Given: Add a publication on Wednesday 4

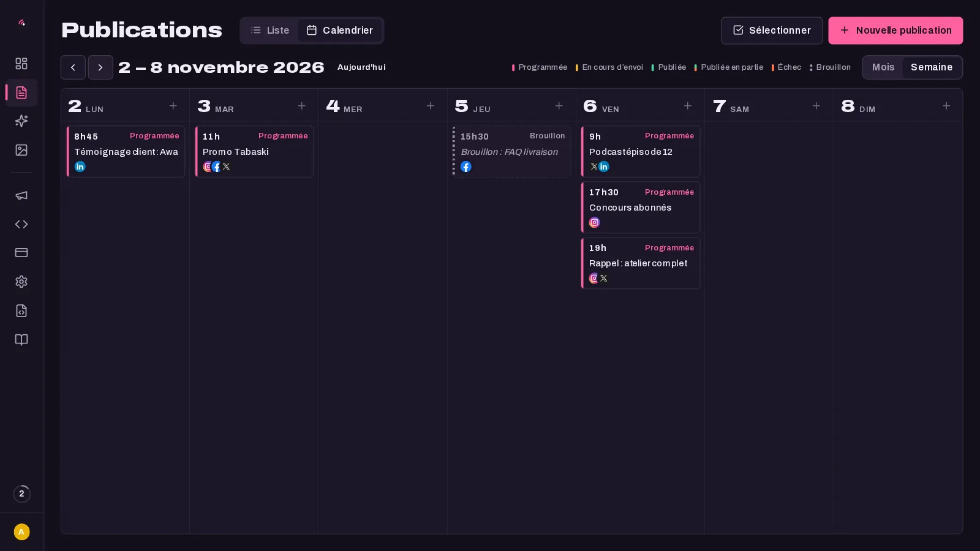Looking at the screenshot, I should coord(431,106).
